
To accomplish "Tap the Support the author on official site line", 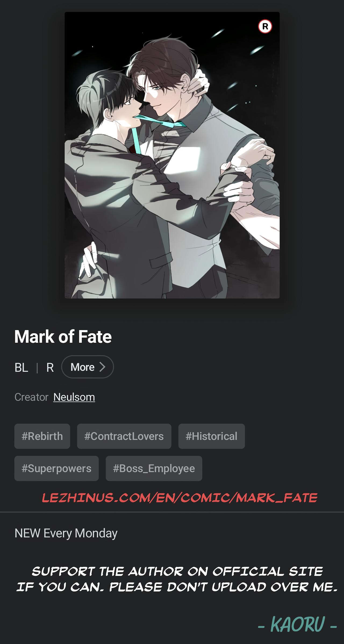I will pos(177,571).
